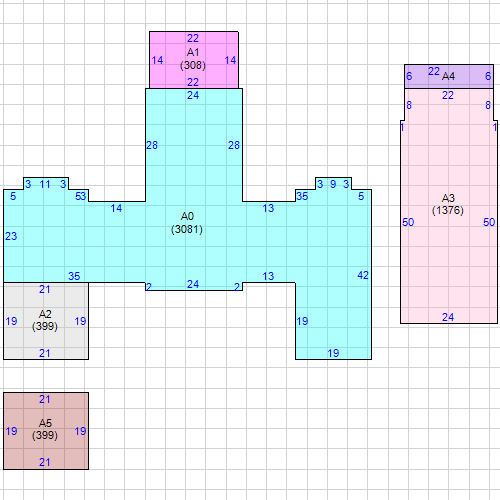This screenshot has height=500, width=500.
Task: Select the right 6 dimension of A4
Action: tap(488, 76)
